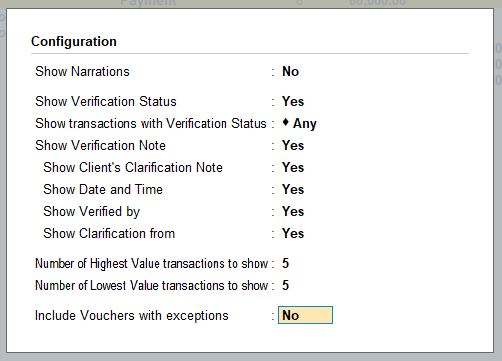Toggle Show Client's Clarification Note Yes value
502x361 pixels.
tap(293, 167)
